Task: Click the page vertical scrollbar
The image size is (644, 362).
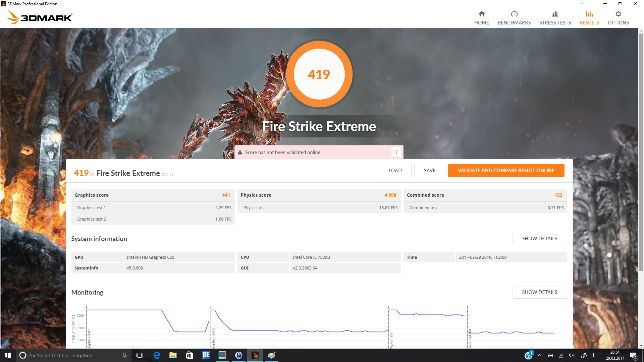Action: click(x=641, y=151)
